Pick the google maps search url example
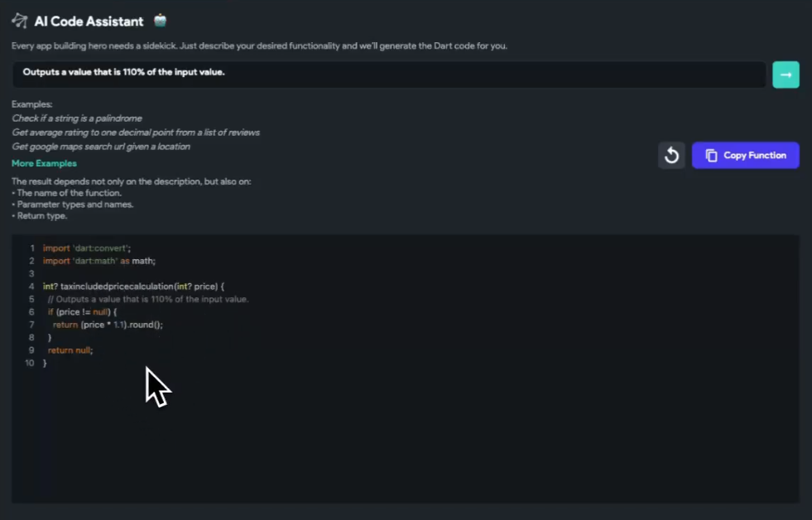Viewport: 812px width, 520px height. [101, 147]
